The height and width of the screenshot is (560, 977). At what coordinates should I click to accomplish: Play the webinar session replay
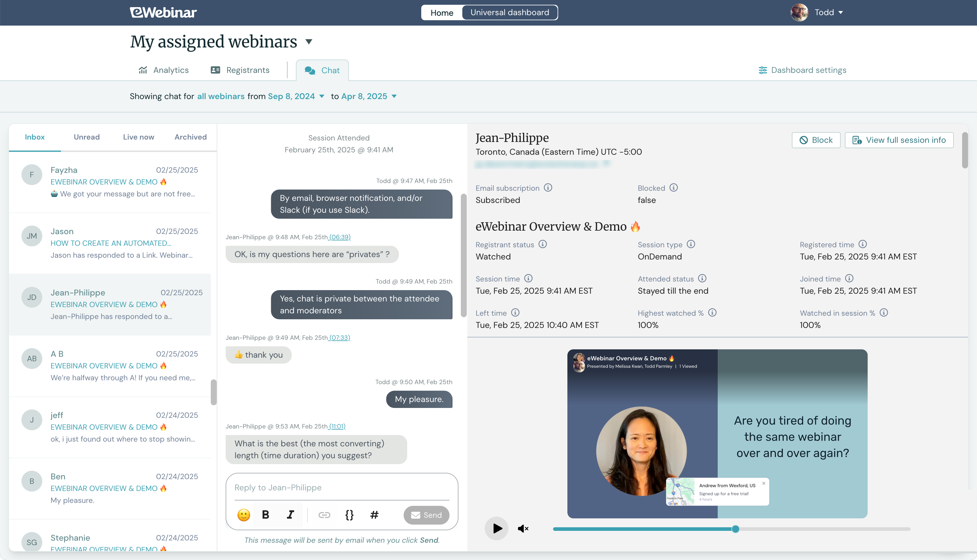point(497,529)
